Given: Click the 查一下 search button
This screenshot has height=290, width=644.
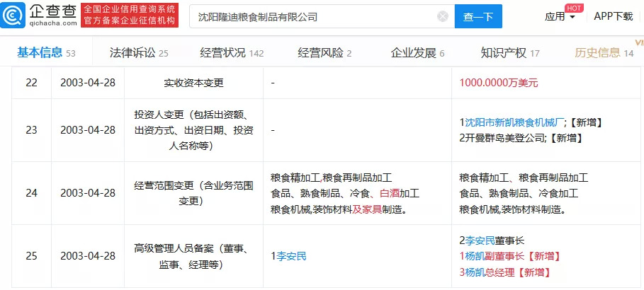Looking at the screenshot, I should click(x=478, y=16).
